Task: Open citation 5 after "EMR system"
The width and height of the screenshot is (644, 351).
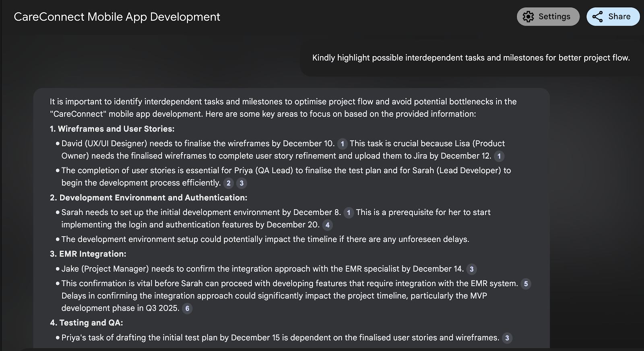Action: pos(526,284)
